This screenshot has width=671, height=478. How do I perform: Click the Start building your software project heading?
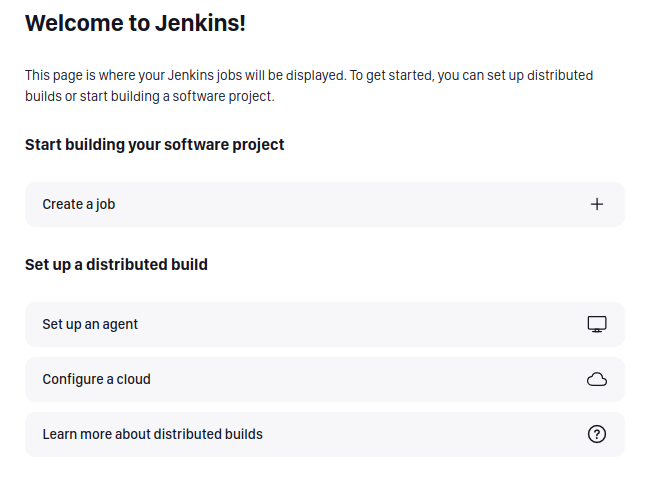pos(154,145)
